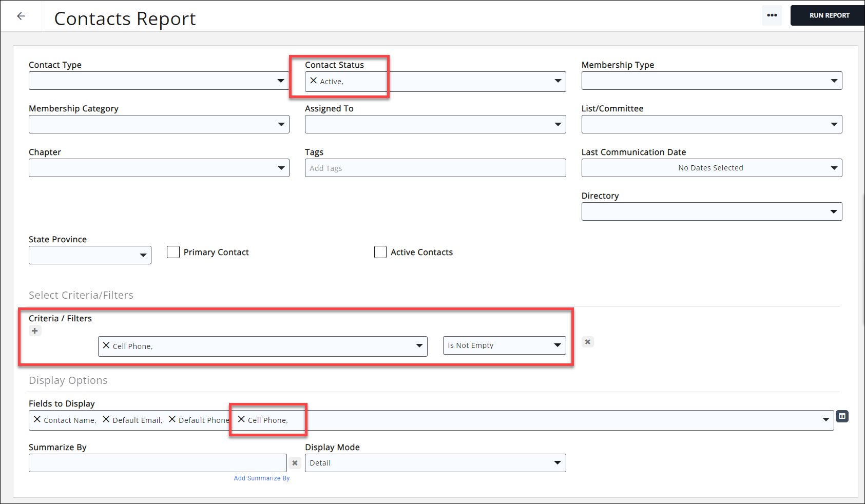The image size is (865, 504).
Task: Check the Active Contacts checkbox
Action: pyautogui.click(x=380, y=252)
